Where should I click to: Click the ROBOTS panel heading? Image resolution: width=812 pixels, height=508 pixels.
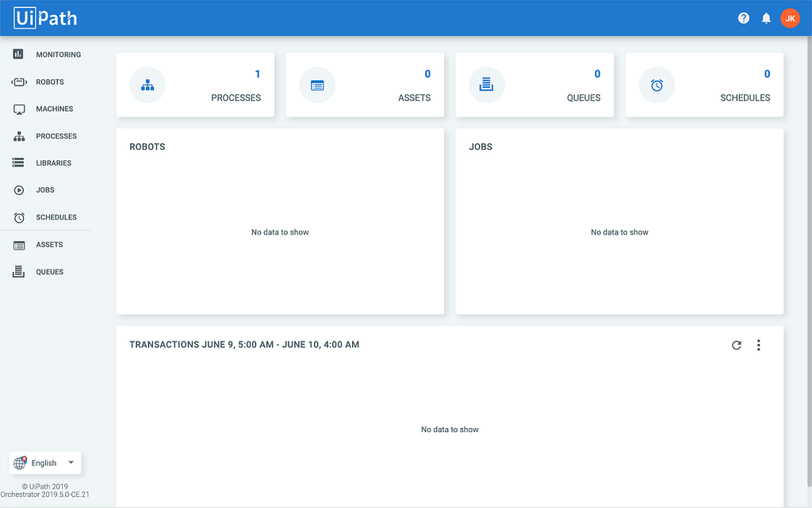coord(147,147)
